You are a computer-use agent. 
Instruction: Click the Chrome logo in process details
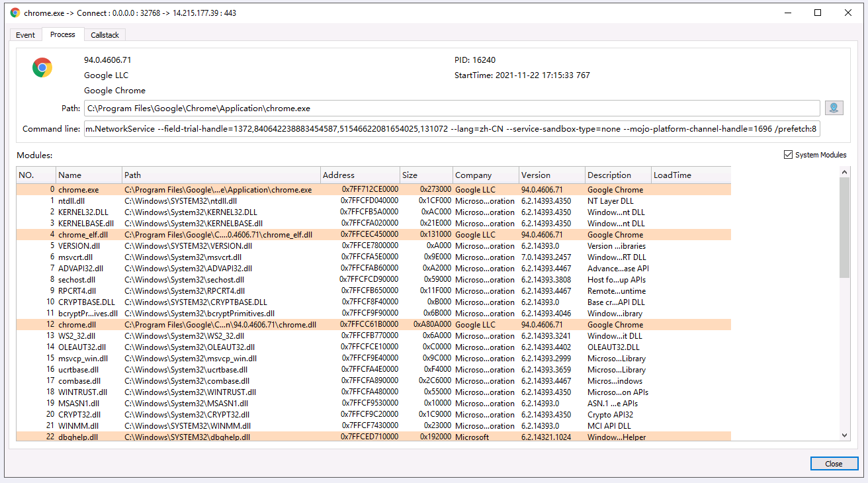[x=42, y=67]
